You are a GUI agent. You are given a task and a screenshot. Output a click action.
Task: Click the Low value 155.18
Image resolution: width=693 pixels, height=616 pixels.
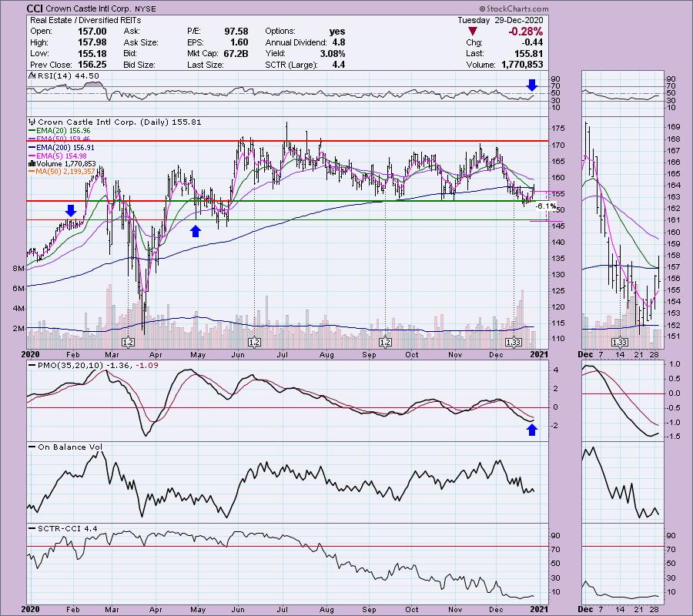tap(92, 53)
